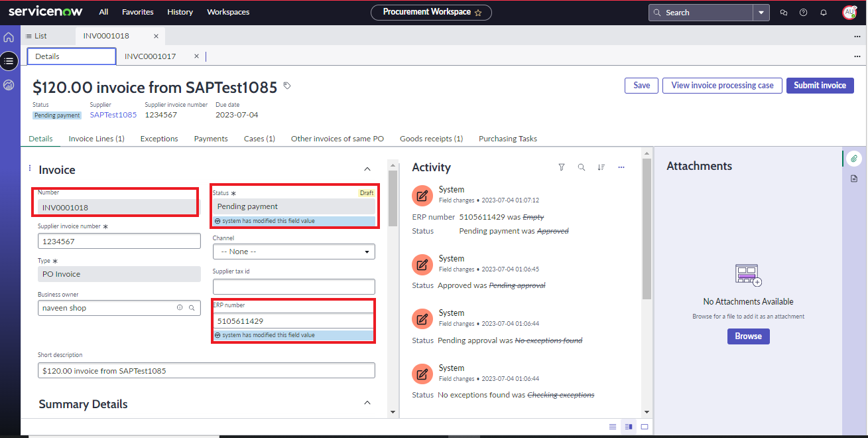Open the Home icon in left sidebar

point(9,37)
